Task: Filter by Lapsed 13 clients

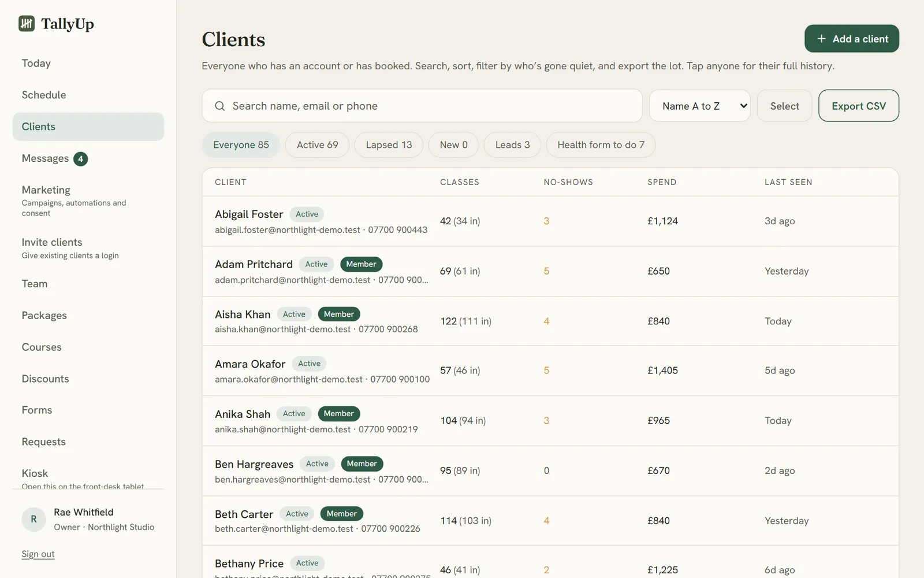Action: pyautogui.click(x=389, y=145)
